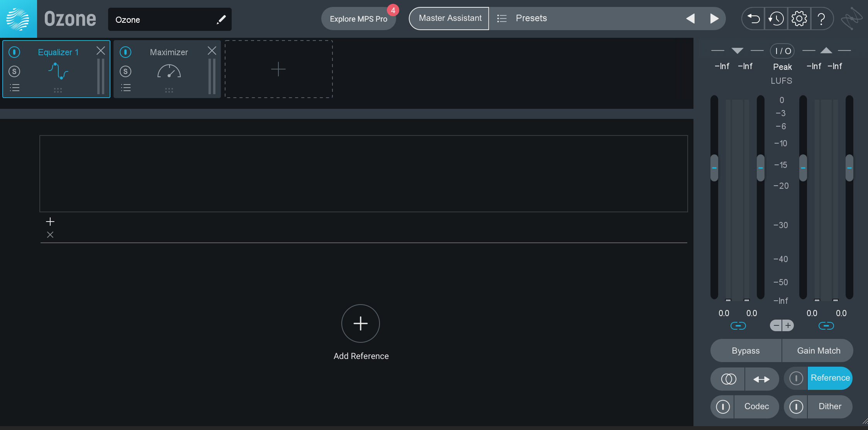The image size is (868, 430).
Task: Open the Presets list
Action: (x=531, y=18)
